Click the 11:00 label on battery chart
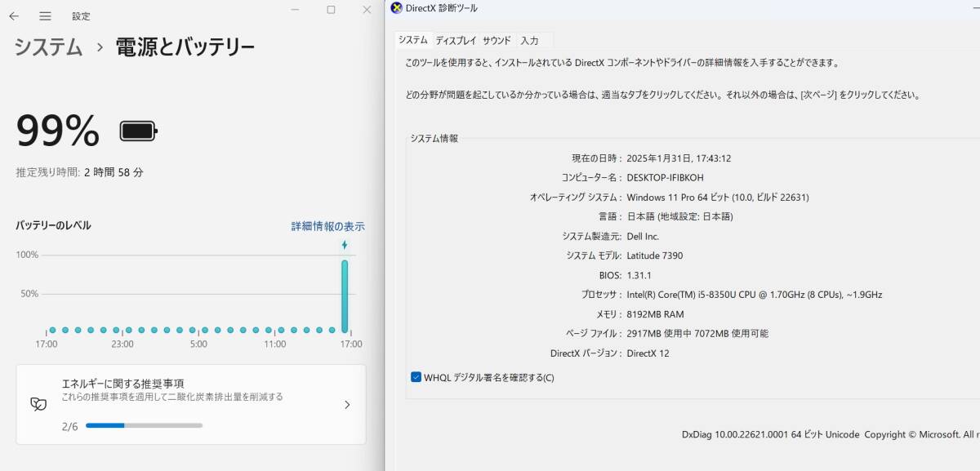980x471 pixels. 275,344
